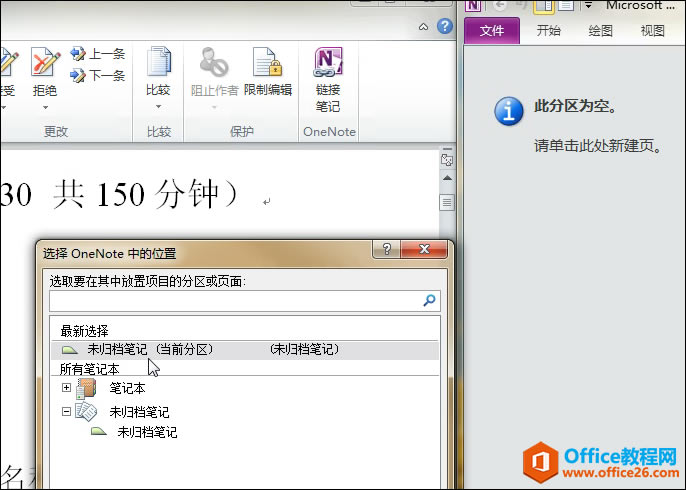Click the Compare documents icon 比较
The image size is (686, 490).
pyautogui.click(x=158, y=61)
